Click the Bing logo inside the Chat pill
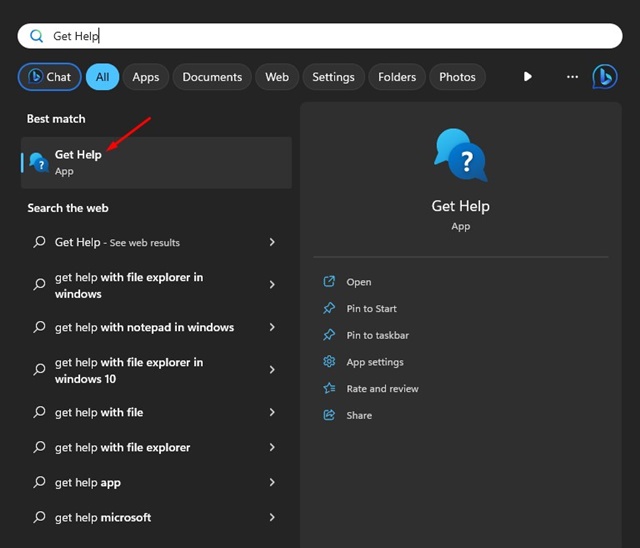The image size is (640, 548). tap(36, 76)
